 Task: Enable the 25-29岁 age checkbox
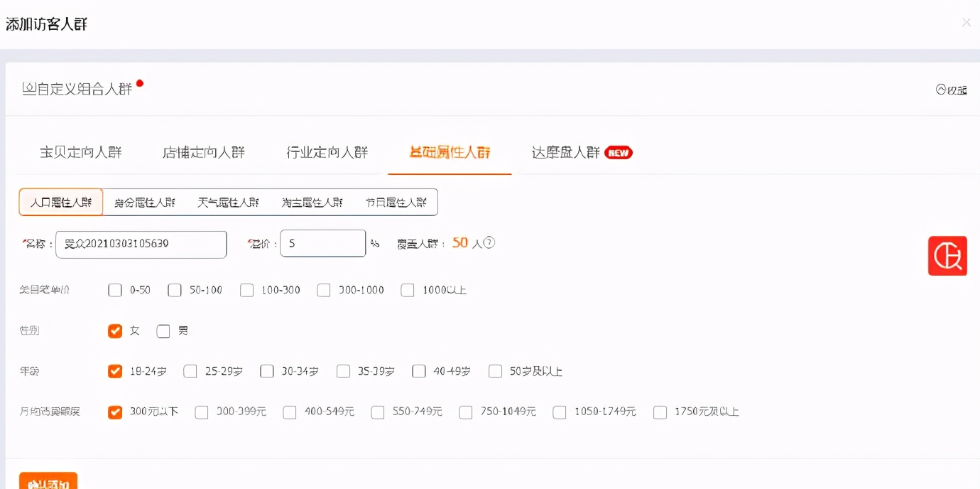190,371
